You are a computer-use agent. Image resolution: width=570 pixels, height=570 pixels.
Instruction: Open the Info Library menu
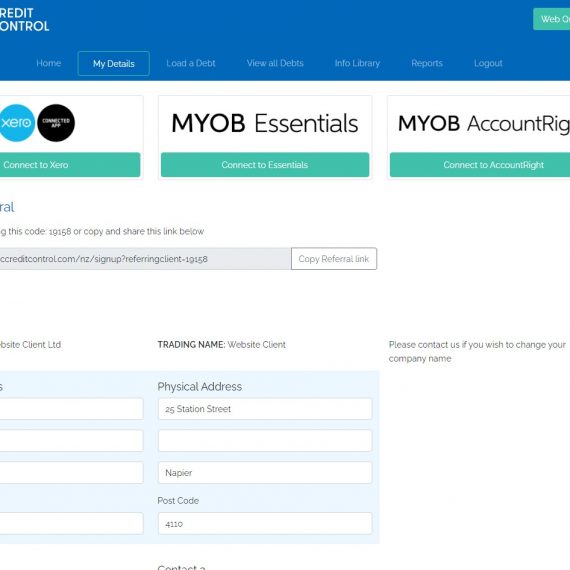(x=357, y=63)
